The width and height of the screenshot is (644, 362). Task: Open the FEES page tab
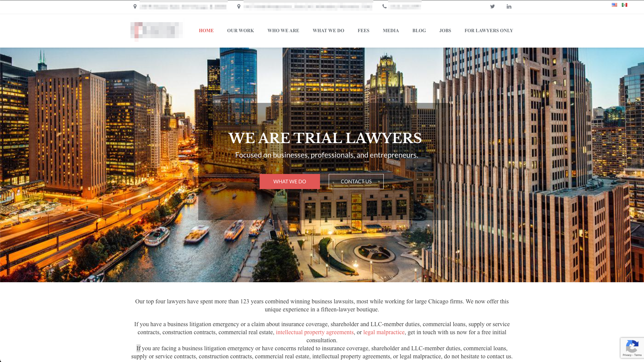point(363,31)
